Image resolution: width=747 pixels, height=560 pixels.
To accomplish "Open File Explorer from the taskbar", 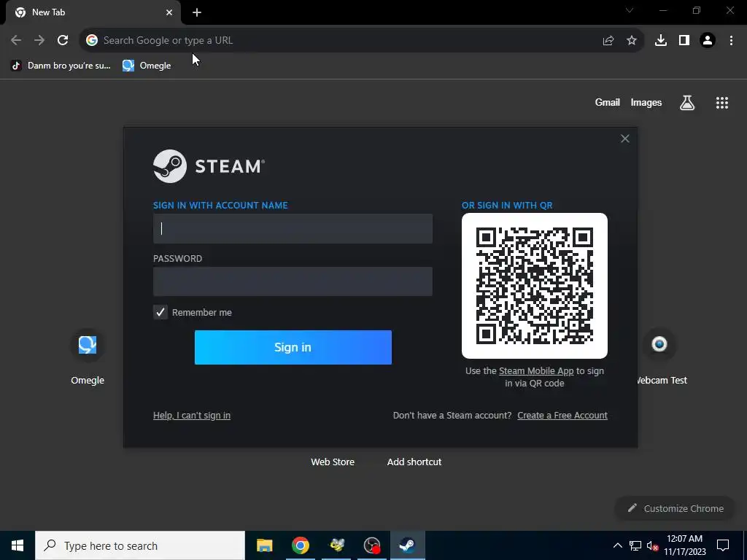I will (264, 545).
